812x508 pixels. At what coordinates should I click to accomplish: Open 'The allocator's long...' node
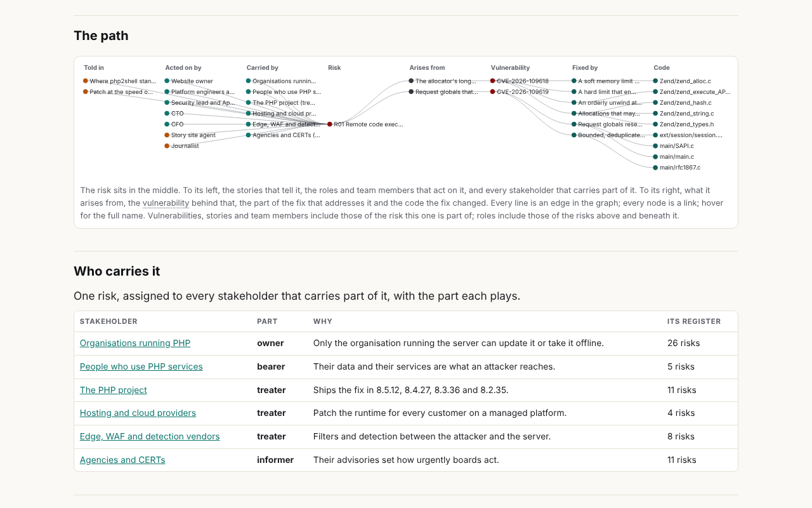click(x=443, y=81)
